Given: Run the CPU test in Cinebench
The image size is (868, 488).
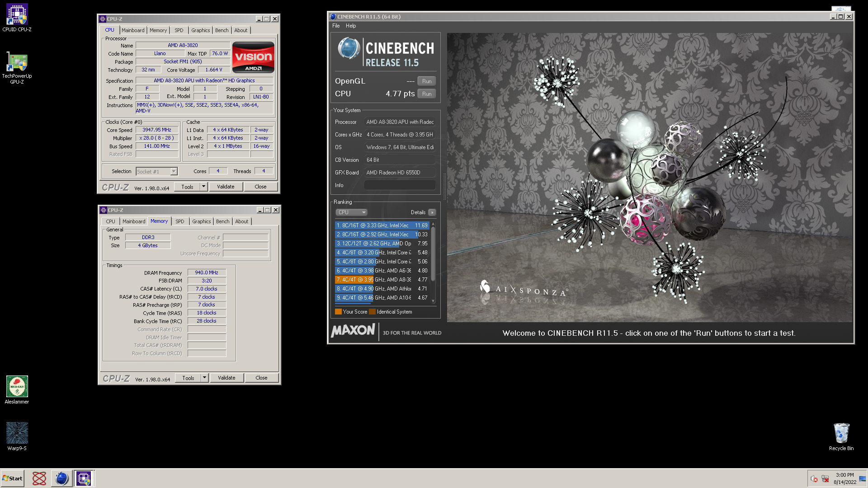Looking at the screenshot, I should point(427,94).
